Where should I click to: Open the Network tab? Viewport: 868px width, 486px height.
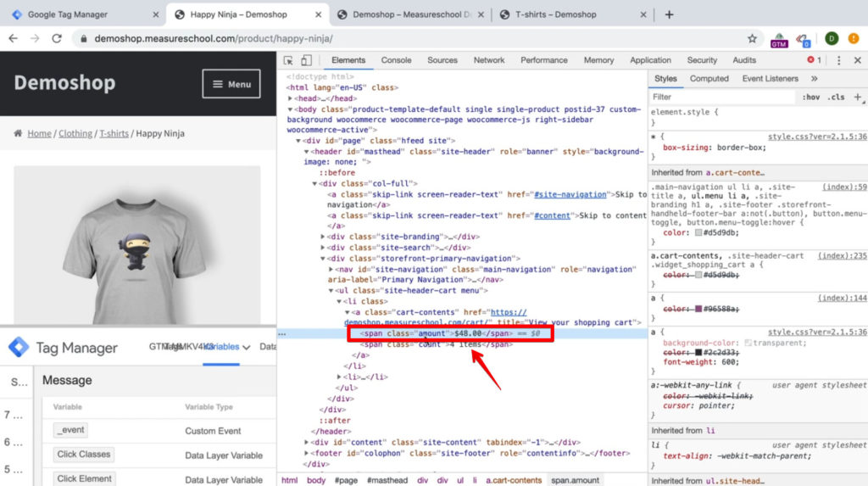(489, 60)
